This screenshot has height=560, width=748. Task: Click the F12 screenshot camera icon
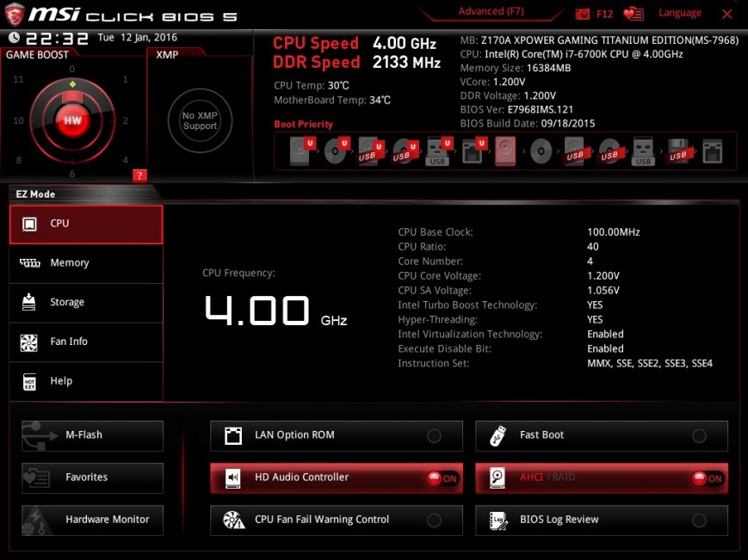click(582, 14)
